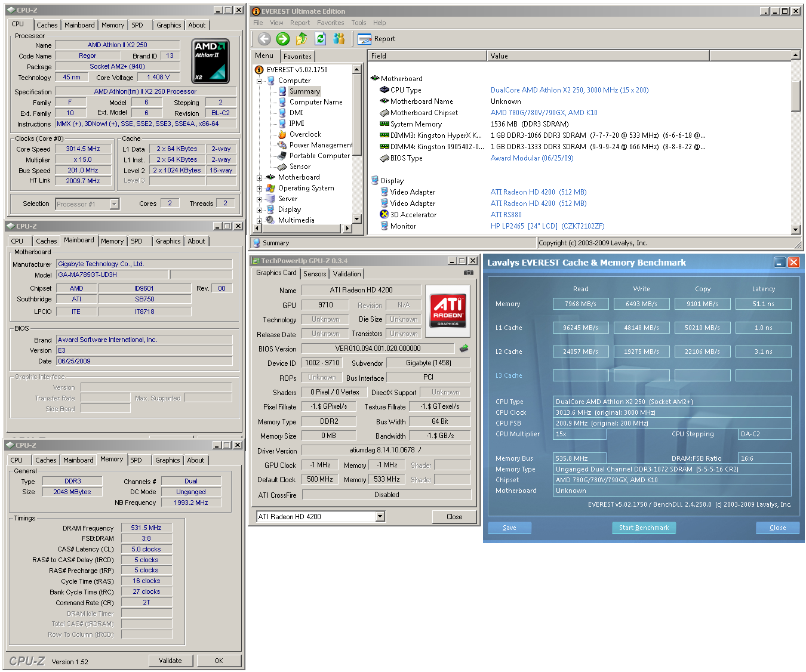This screenshot has width=806, height=672.
Task: Open the File menu in EVEREST
Action: (258, 23)
